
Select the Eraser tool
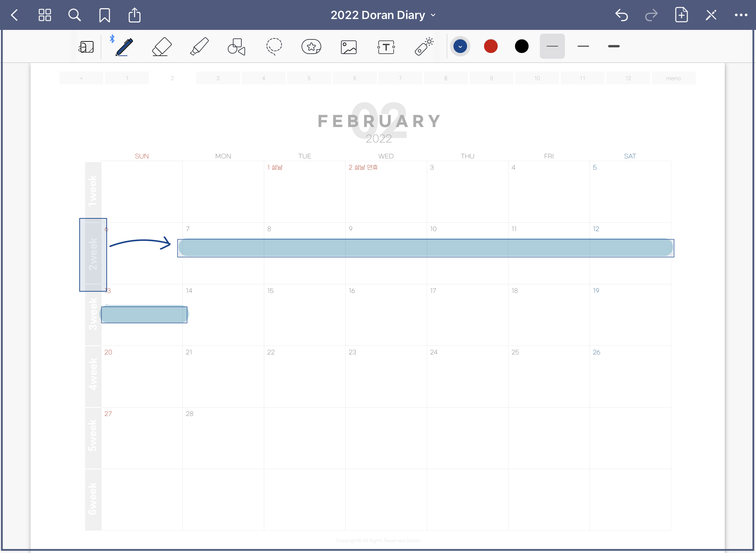click(161, 47)
